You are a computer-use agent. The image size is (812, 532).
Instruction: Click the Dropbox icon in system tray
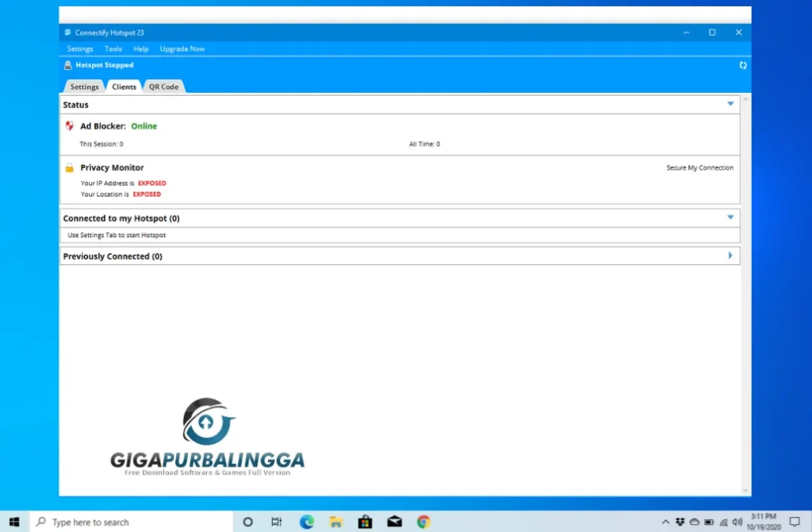point(680,522)
